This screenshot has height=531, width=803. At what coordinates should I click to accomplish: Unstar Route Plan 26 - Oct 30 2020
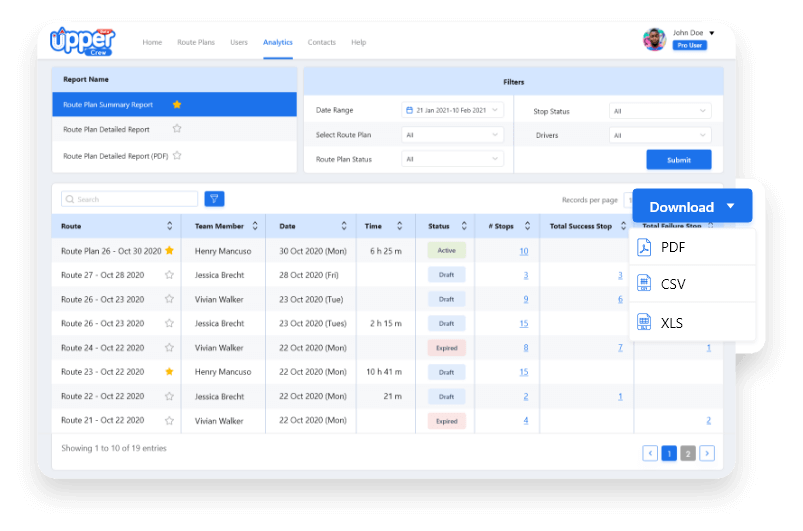(170, 250)
